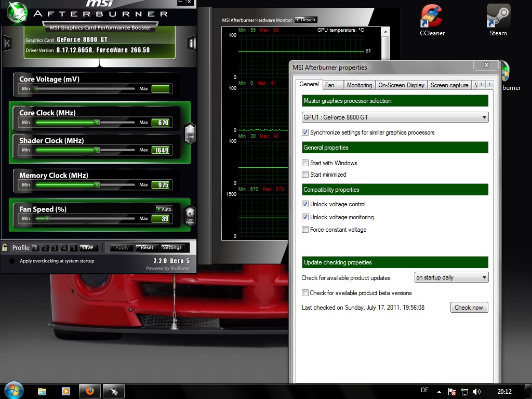Open the network tray icon
Image resolution: width=532 pixels, height=399 pixels.
(464, 392)
